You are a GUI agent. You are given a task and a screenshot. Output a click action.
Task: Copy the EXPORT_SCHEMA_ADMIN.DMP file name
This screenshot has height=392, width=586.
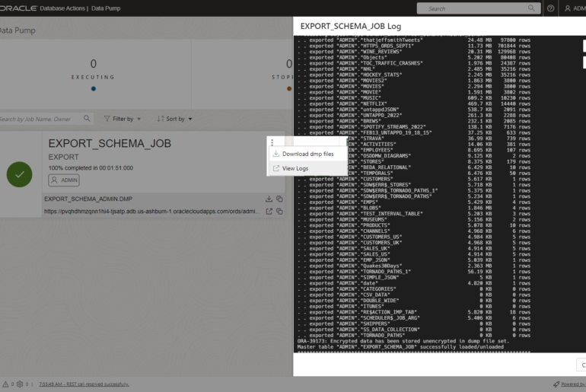point(280,199)
